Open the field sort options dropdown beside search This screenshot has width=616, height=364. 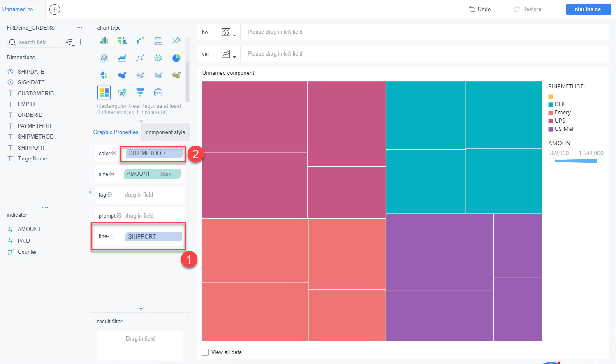pos(70,42)
